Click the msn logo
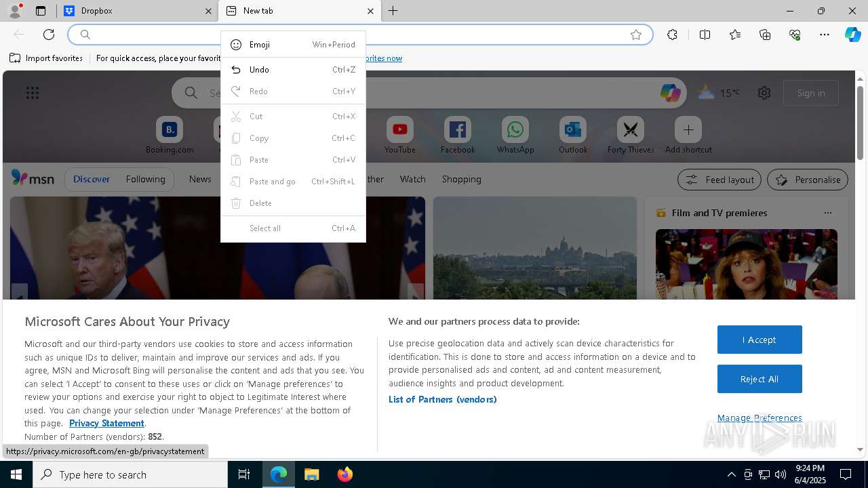 click(x=33, y=179)
